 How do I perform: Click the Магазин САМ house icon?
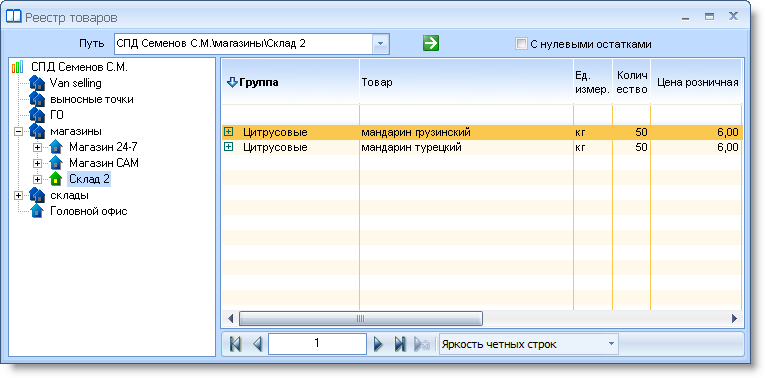click(56, 163)
